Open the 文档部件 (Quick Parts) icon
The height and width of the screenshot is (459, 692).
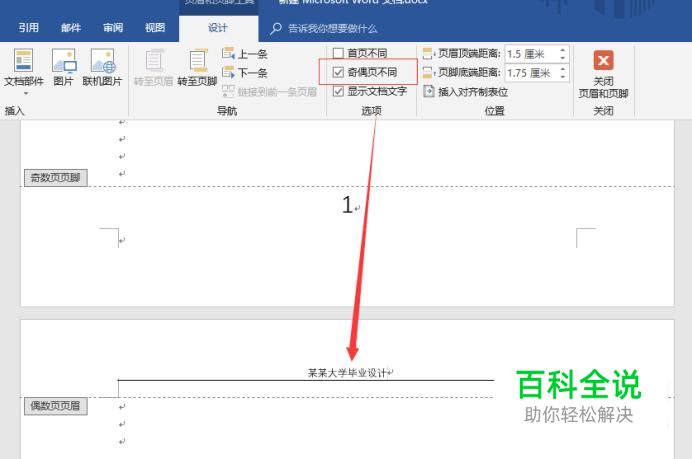tap(23, 60)
